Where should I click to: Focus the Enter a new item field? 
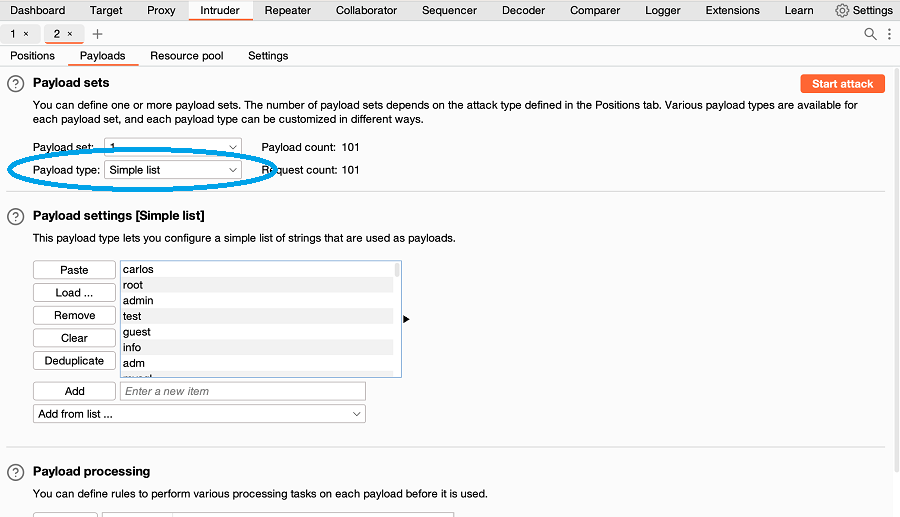[x=243, y=391]
